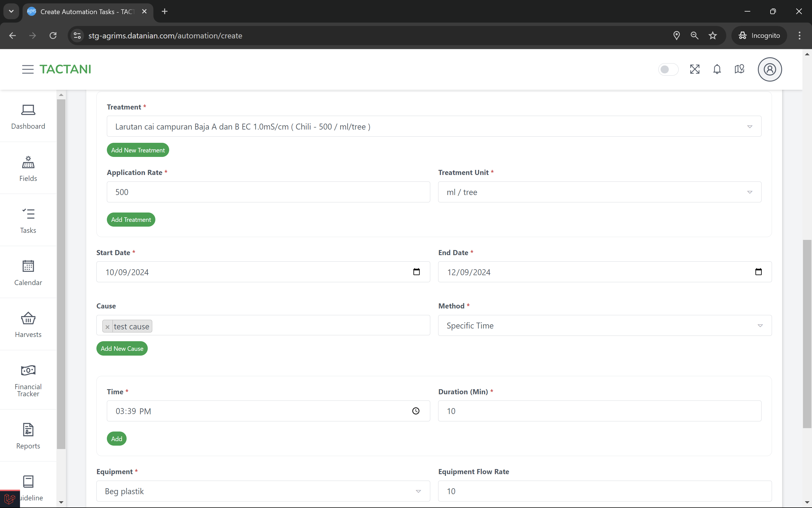812x508 pixels.
Task: Click the green Add time button
Action: (x=116, y=439)
